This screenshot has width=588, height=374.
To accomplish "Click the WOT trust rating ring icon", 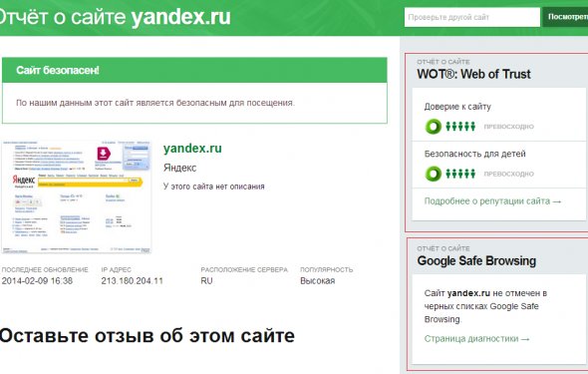I will [x=434, y=127].
